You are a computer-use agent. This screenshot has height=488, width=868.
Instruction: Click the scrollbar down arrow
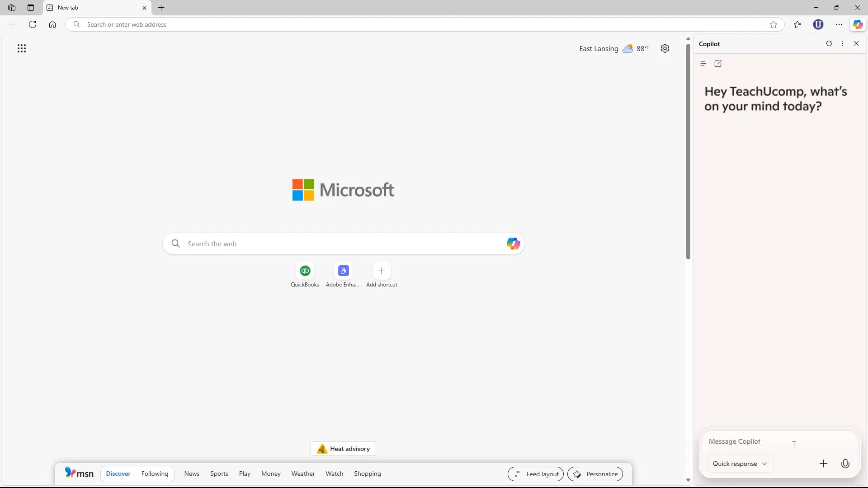(x=688, y=480)
